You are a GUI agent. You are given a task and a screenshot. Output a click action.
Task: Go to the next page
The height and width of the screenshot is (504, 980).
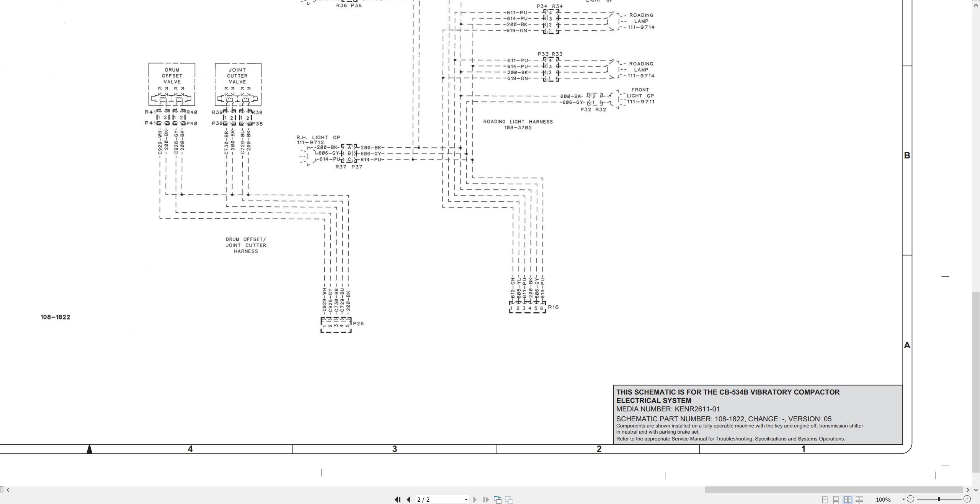pos(475,499)
